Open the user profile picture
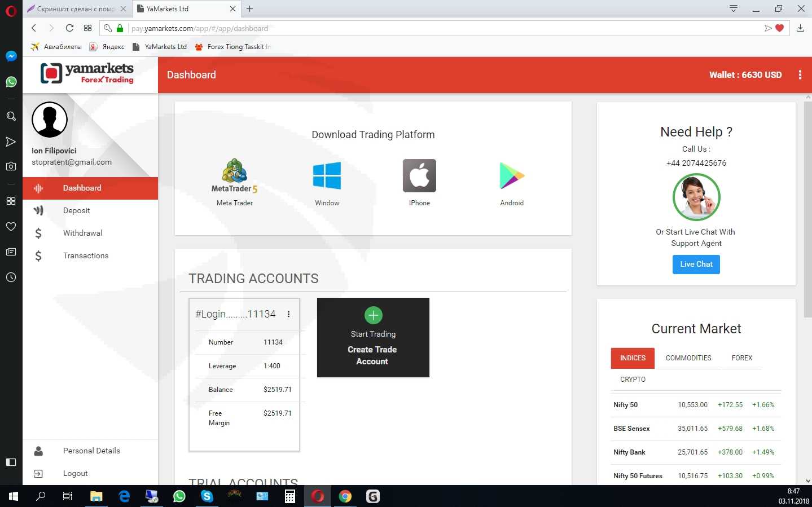This screenshot has height=507, width=812. (x=50, y=120)
